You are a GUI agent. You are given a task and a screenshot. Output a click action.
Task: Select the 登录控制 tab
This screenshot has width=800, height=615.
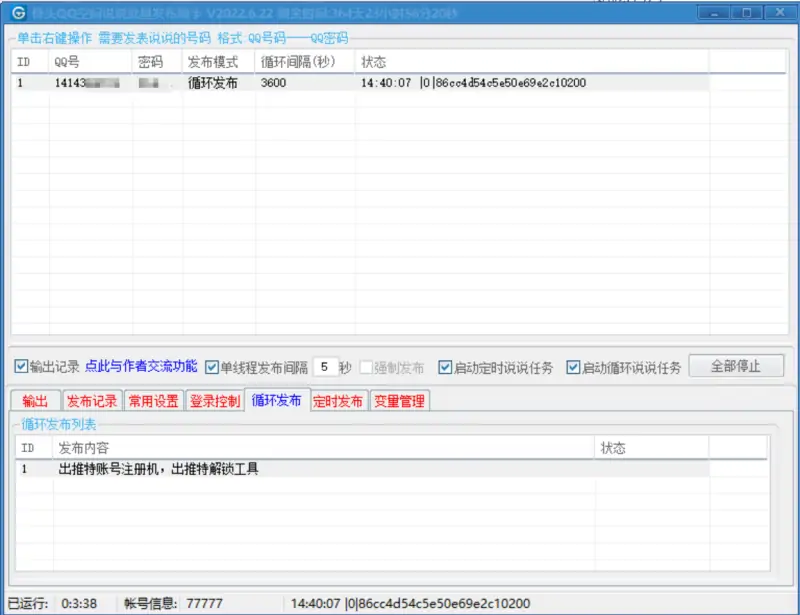[214, 401]
